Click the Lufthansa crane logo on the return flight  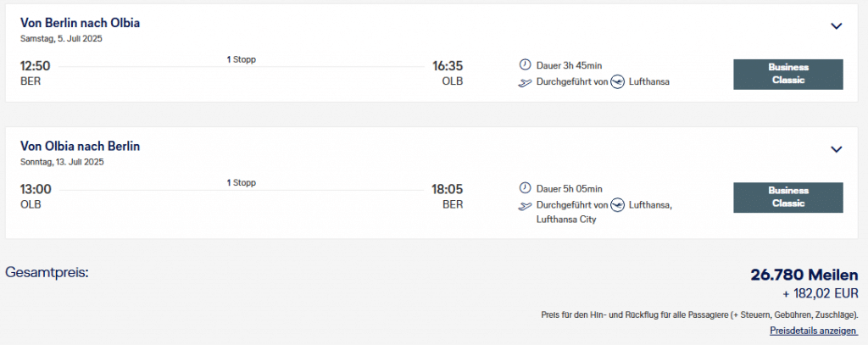[616, 205]
